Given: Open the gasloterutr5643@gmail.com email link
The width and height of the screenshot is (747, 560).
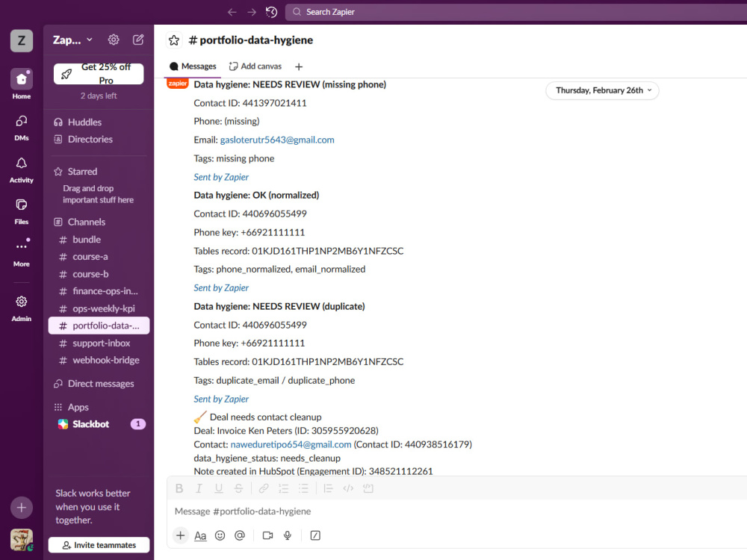Looking at the screenshot, I should tap(277, 140).
